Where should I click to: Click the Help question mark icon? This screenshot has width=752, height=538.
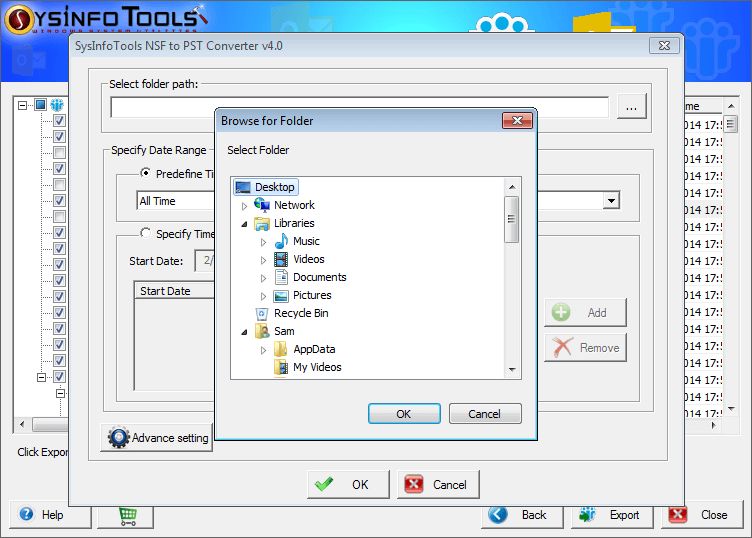[26, 514]
